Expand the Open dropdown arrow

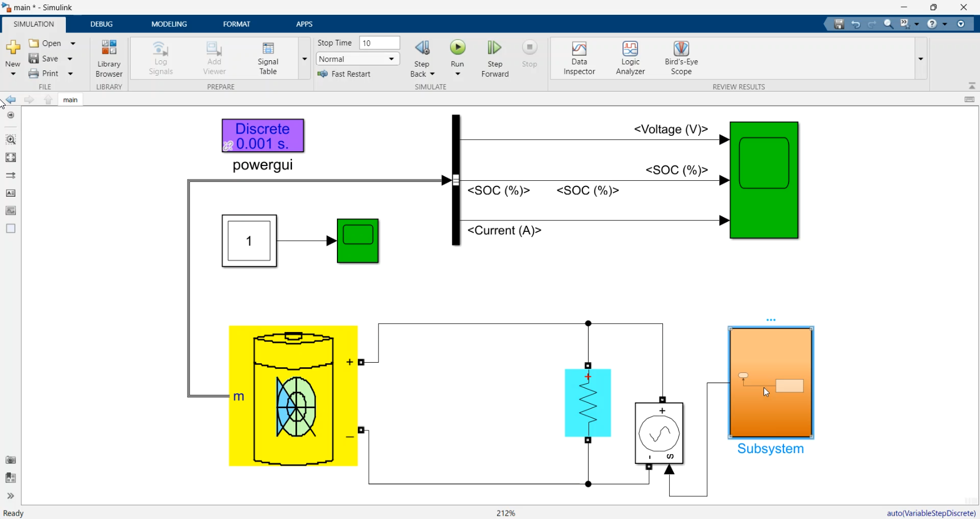[73, 43]
